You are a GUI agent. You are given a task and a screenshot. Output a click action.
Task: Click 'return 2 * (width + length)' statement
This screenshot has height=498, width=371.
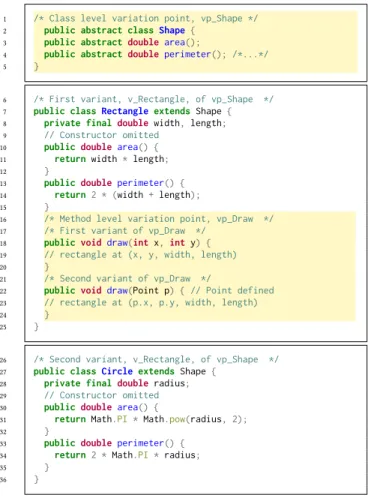pos(127,195)
